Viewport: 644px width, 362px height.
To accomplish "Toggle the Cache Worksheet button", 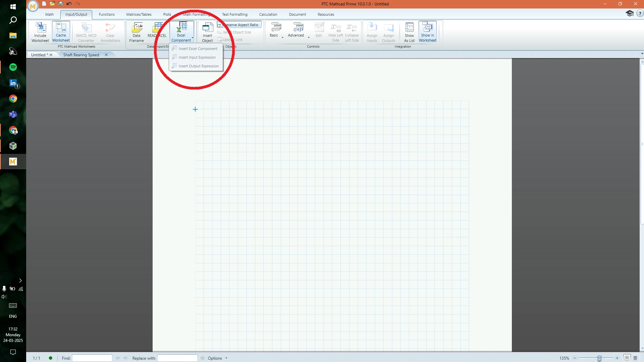I will coord(61,32).
